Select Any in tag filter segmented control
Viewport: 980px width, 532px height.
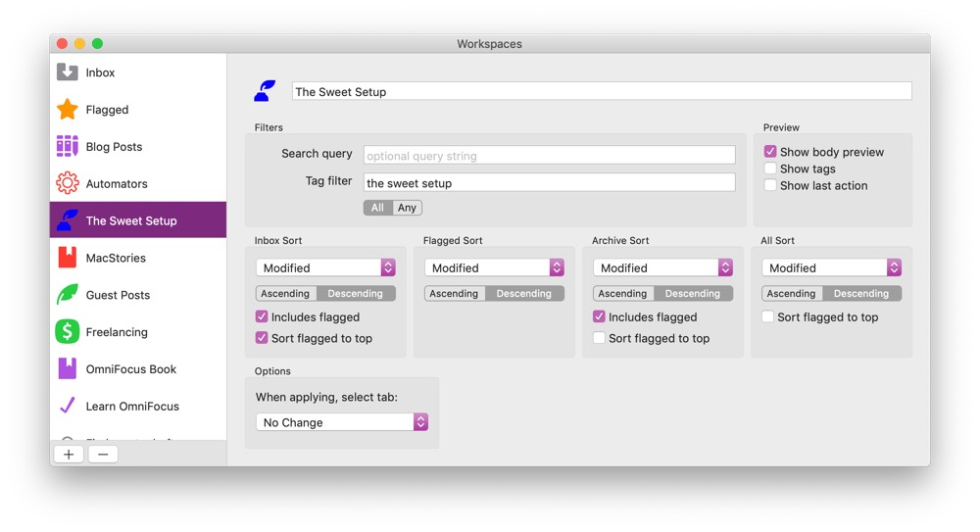click(x=407, y=208)
